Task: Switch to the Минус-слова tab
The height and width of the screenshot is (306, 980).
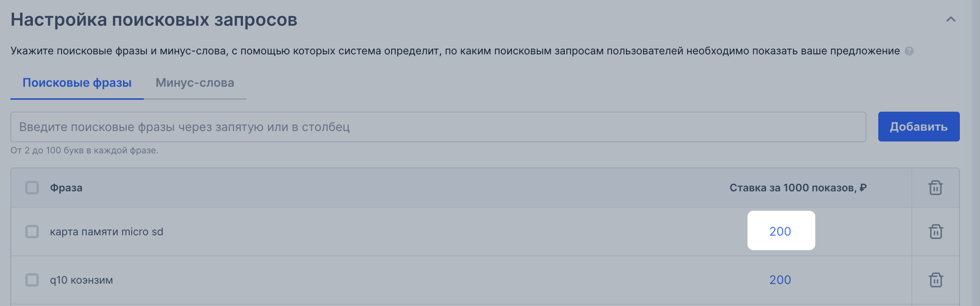Action: click(x=195, y=82)
